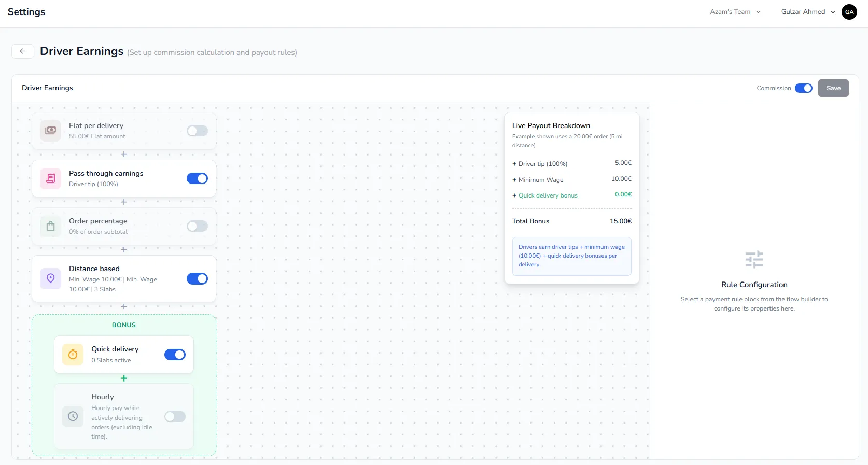The height and width of the screenshot is (465, 868).
Task: Turn off the Commission toggle
Action: point(804,88)
